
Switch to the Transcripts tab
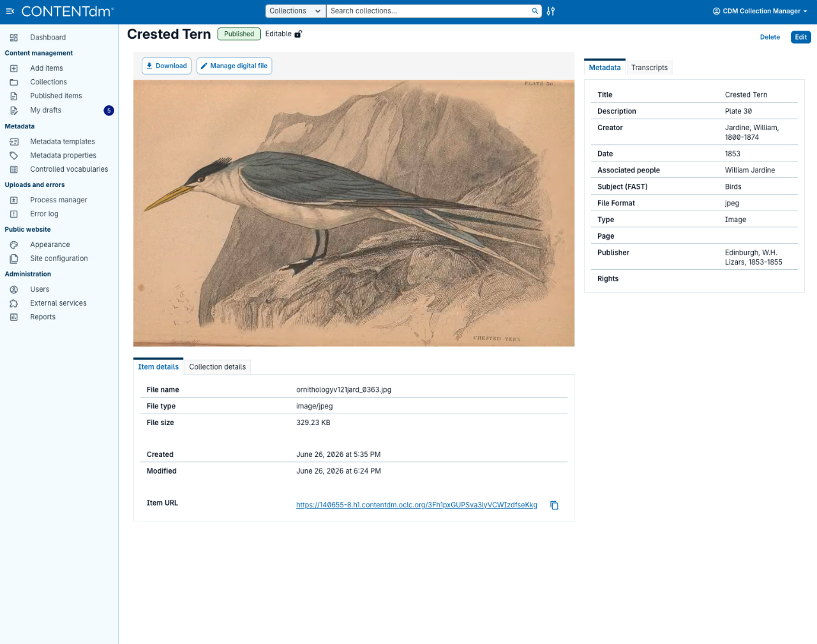pos(649,68)
